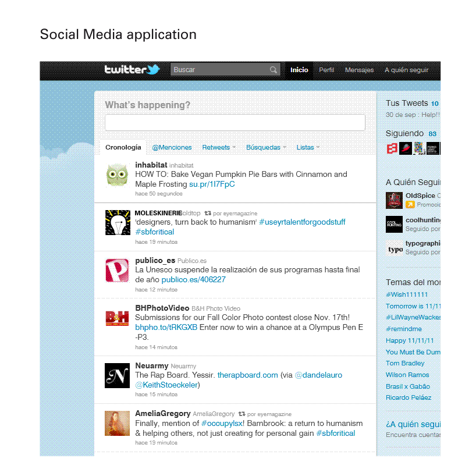The image size is (476, 476).
Task: Switch to the @Menciones tab
Action: click(172, 148)
